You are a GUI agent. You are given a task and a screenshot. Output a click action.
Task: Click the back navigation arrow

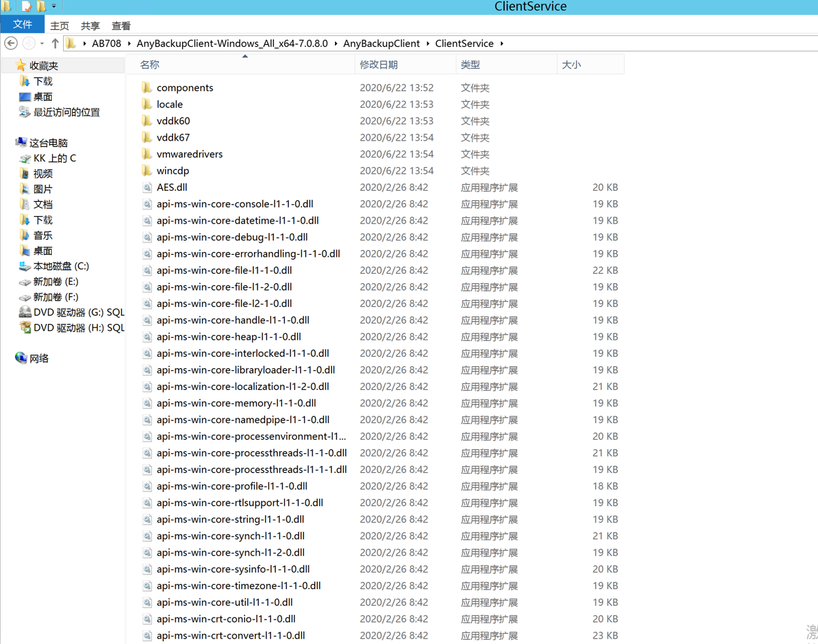click(11, 43)
